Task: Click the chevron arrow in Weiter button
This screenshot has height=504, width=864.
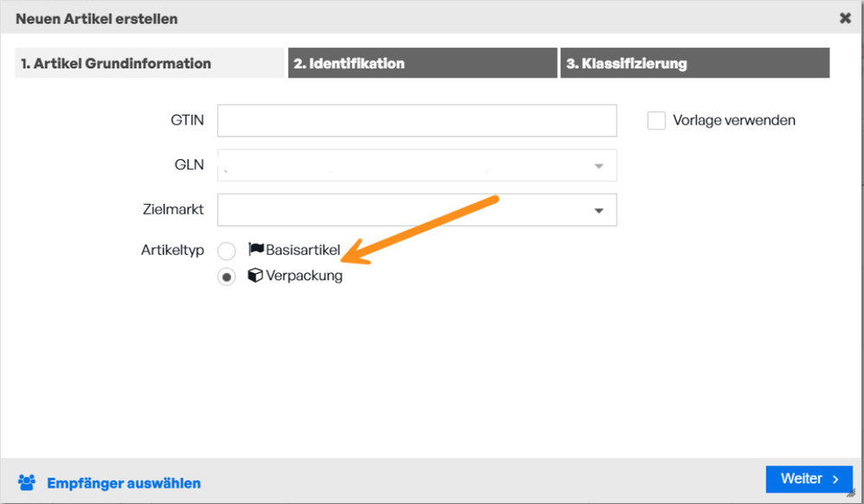Action: point(835,479)
